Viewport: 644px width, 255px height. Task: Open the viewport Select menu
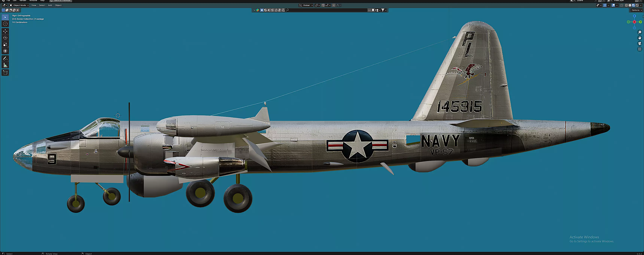(42, 5)
